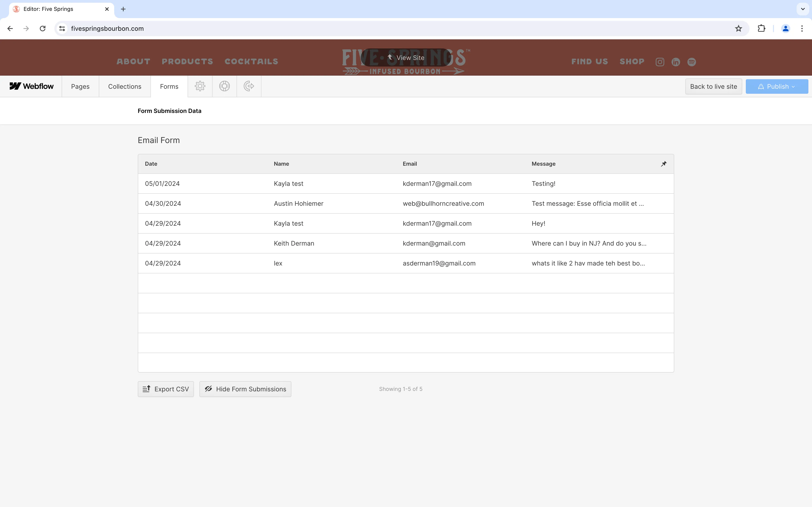Viewport: 812px width, 507px height.
Task: Open help via the lifebuoy icon
Action: point(225,86)
